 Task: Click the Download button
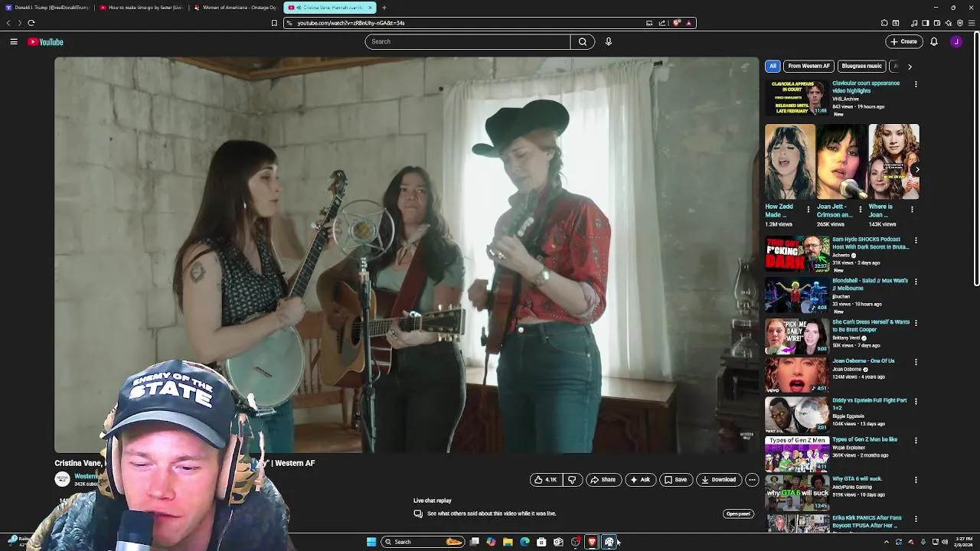click(x=719, y=480)
